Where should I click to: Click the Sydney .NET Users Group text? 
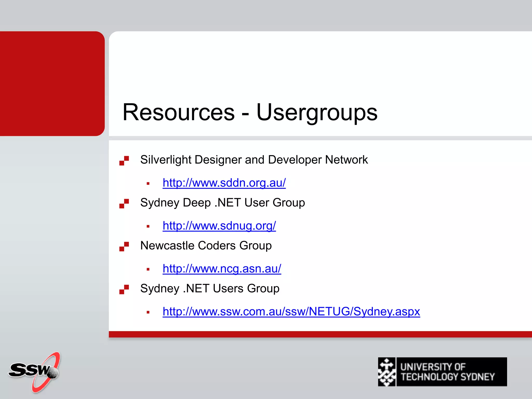pos(210,288)
